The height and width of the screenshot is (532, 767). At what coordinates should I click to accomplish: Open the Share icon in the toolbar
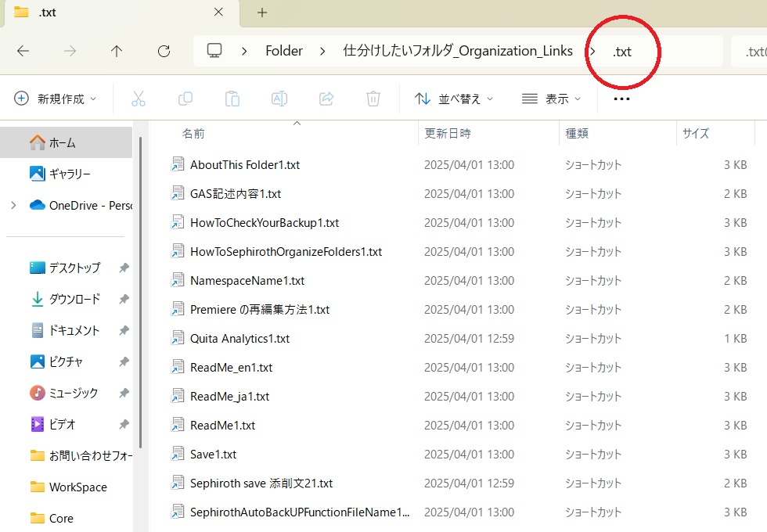(326, 98)
